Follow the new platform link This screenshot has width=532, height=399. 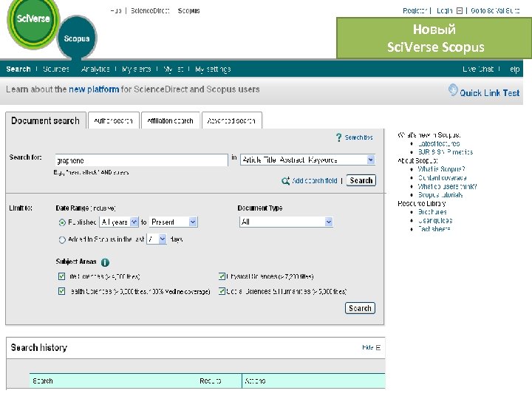94,89
